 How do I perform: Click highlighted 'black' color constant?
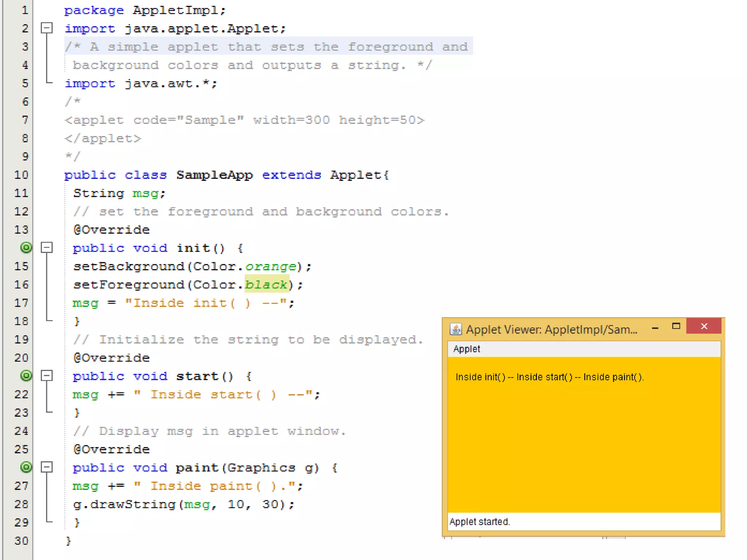click(x=266, y=284)
